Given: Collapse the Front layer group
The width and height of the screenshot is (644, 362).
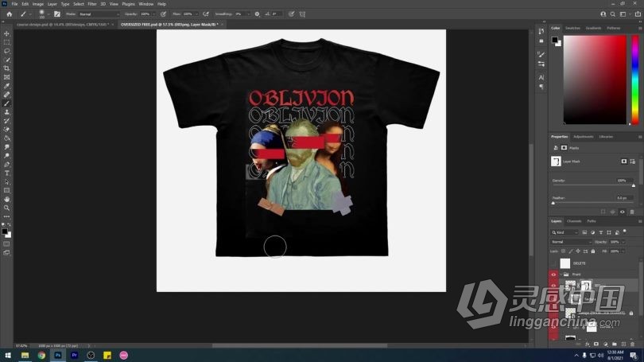Looking at the screenshot, I should point(561,274).
